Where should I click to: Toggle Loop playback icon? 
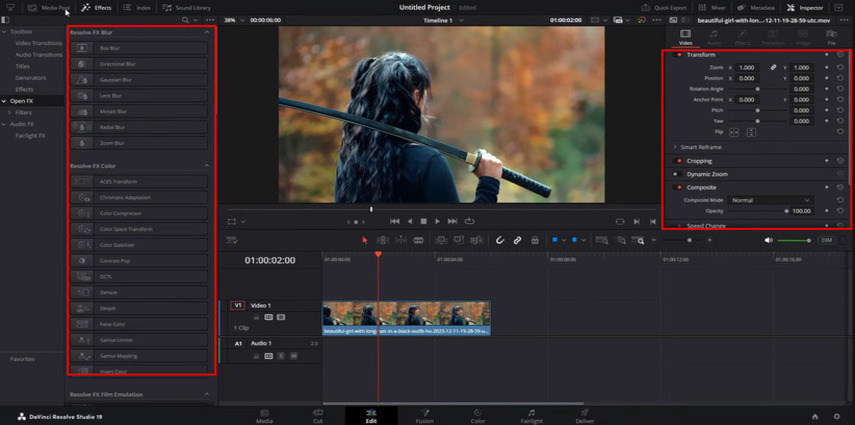coord(469,221)
